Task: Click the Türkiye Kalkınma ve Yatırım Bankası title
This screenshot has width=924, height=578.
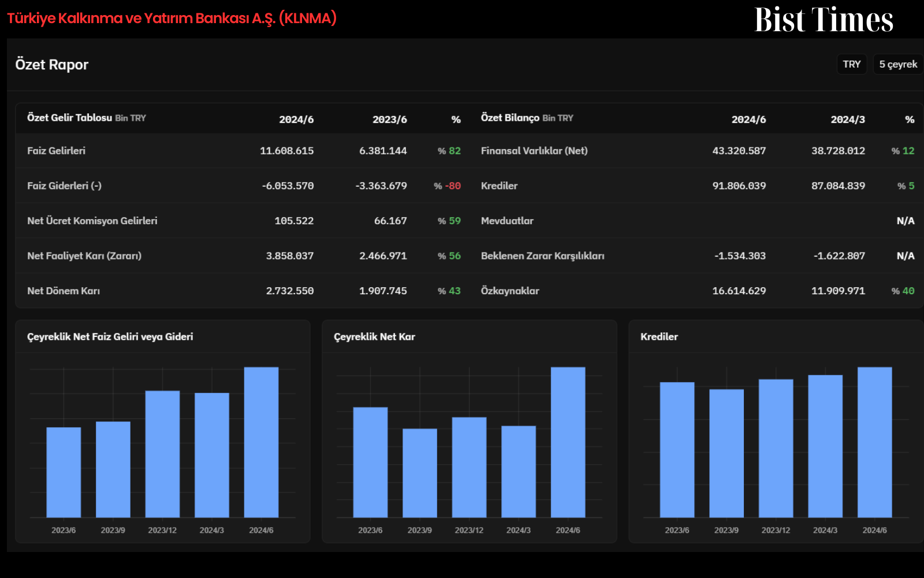Action: (172, 18)
